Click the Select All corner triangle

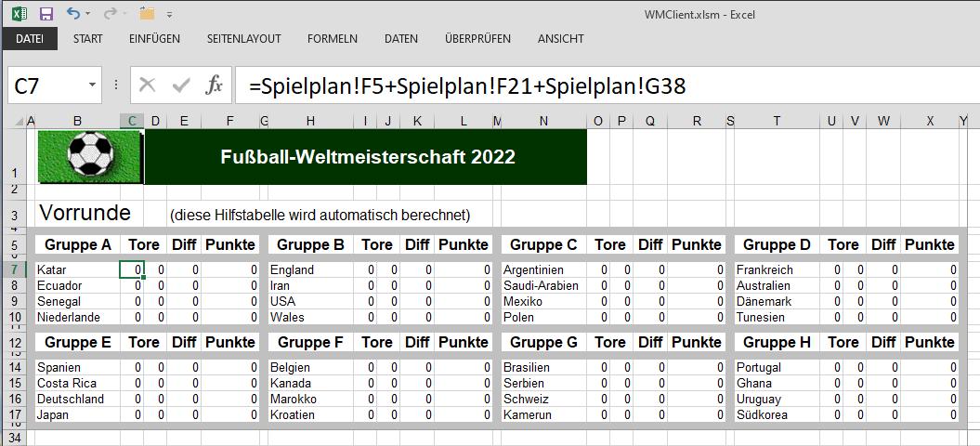click(x=20, y=122)
